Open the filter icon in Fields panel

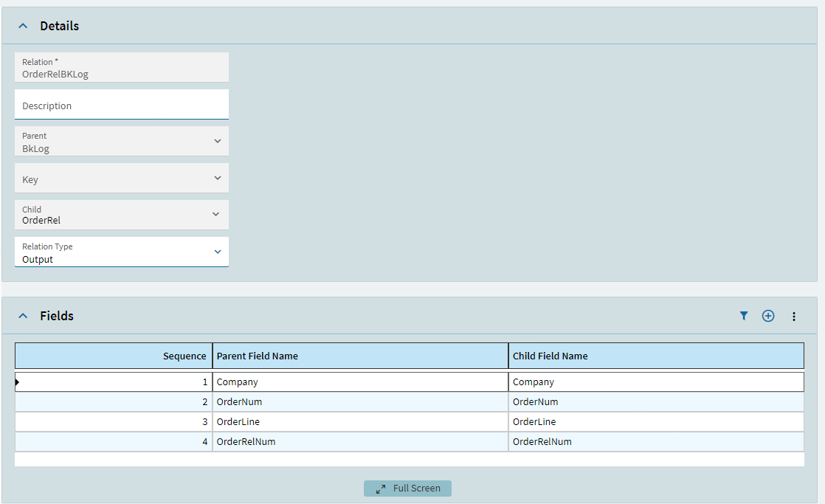click(744, 315)
